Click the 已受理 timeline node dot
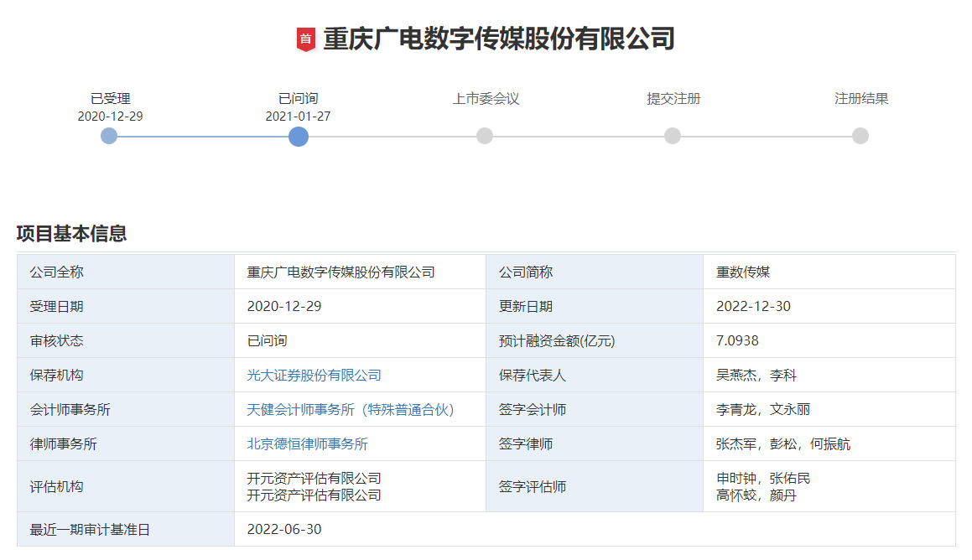 point(109,137)
